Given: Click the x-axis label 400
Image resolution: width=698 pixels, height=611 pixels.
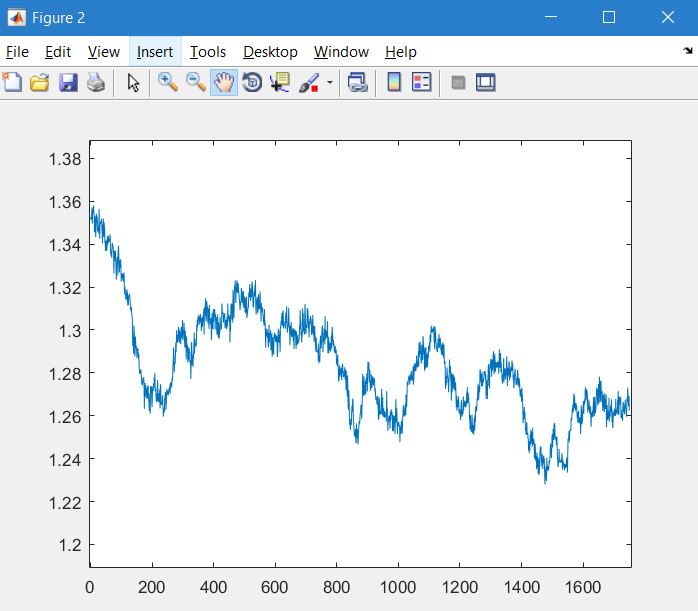Looking at the screenshot, I should pyautogui.click(x=213, y=587).
